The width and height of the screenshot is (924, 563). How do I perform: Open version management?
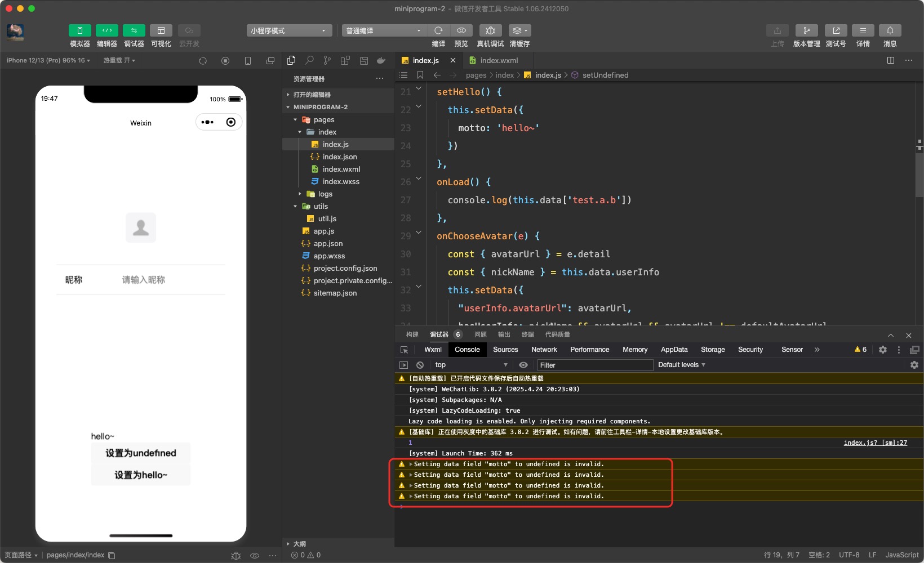807,30
